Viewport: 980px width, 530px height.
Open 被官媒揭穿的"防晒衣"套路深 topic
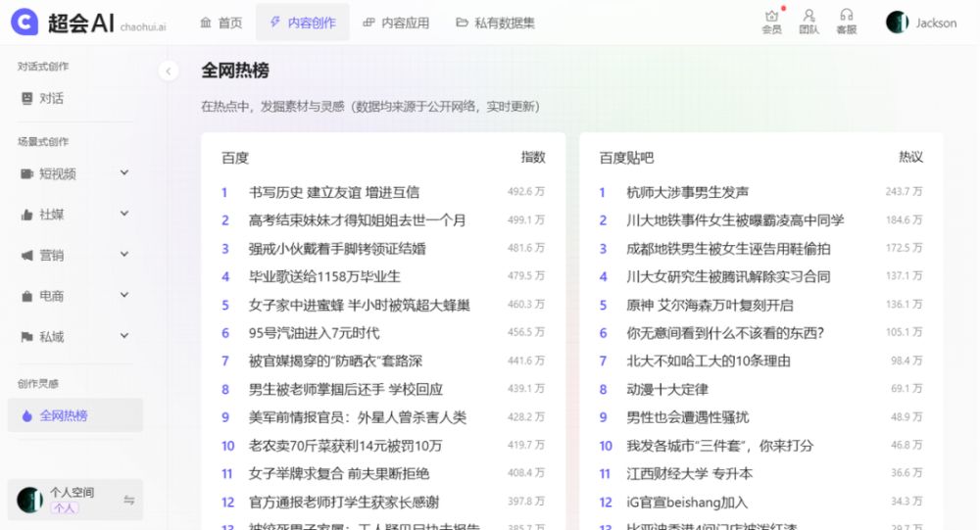pos(335,361)
